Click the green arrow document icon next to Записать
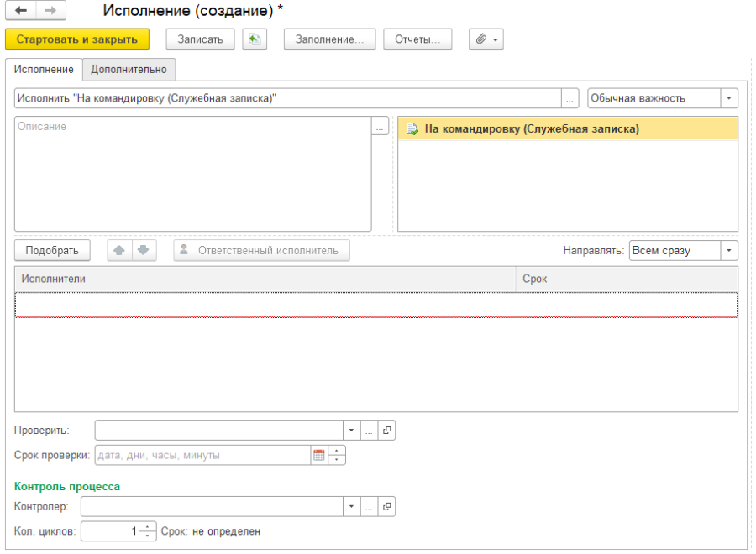Viewport: 756px width, 554px height. click(x=255, y=39)
